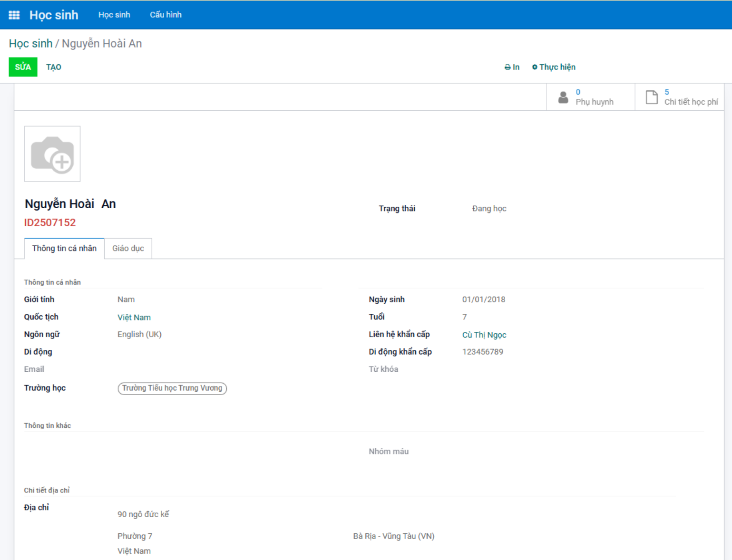Click the Trường Tiểu học Trưng Vương tag

coord(172,388)
